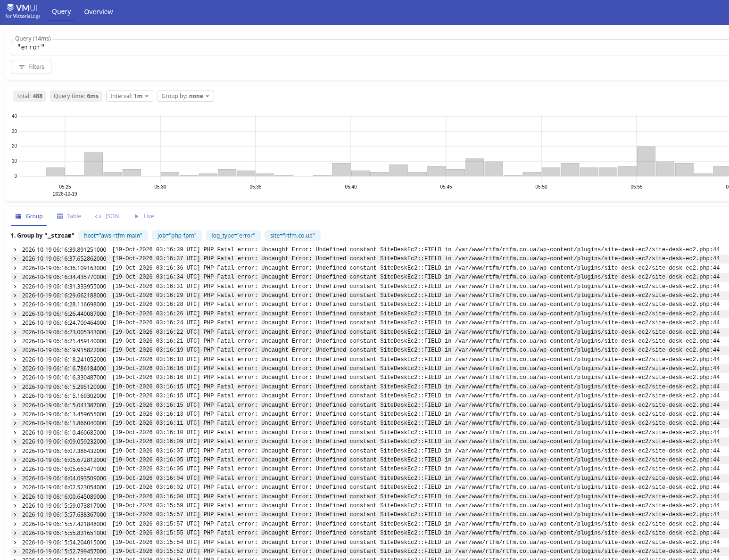Select the Total: 488 counter

[x=29, y=96]
